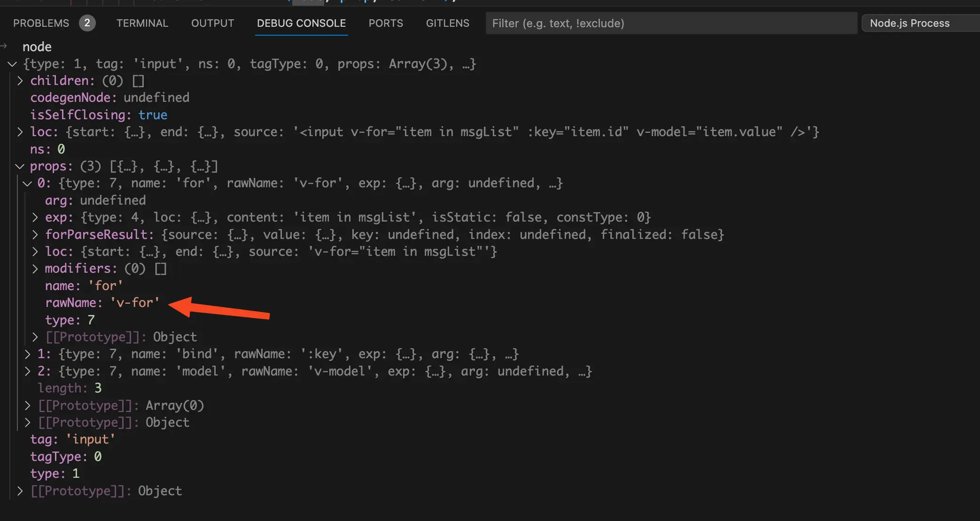Open the TERMINAL tab

(142, 23)
